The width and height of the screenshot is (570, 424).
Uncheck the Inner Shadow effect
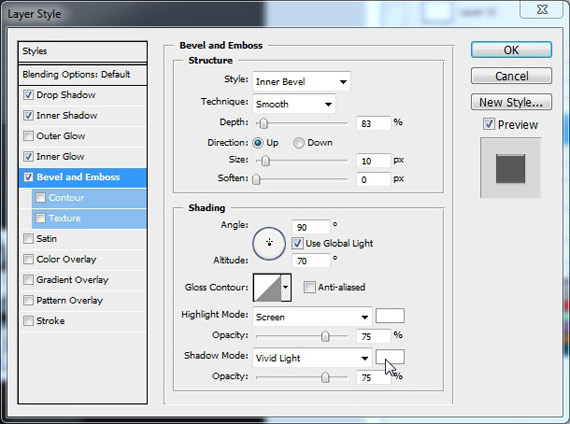coord(28,116)
